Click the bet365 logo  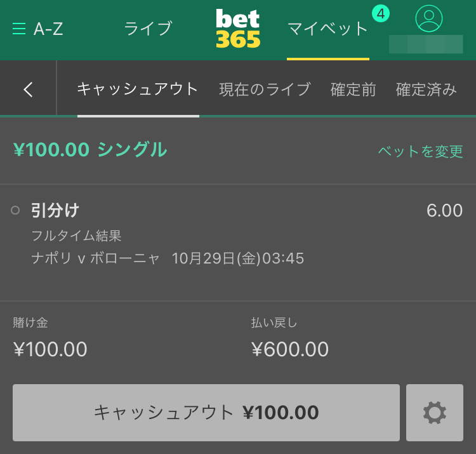(238, 28)
